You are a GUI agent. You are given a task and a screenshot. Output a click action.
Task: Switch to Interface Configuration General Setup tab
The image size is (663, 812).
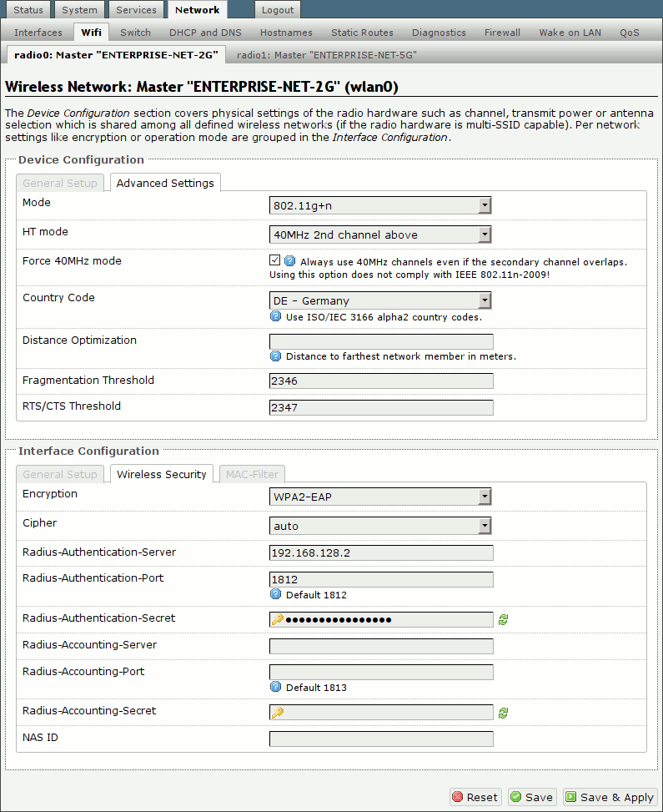(x=60, y=474)
